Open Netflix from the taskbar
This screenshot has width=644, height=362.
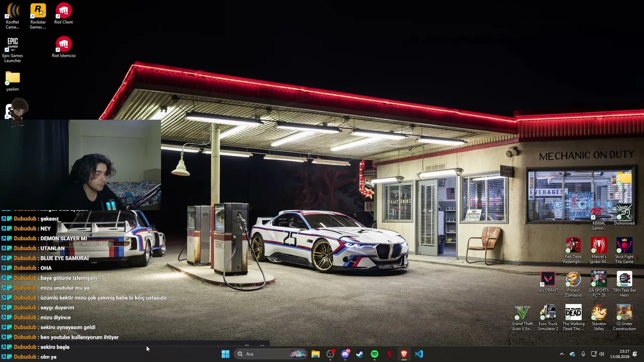coord(389,354)
